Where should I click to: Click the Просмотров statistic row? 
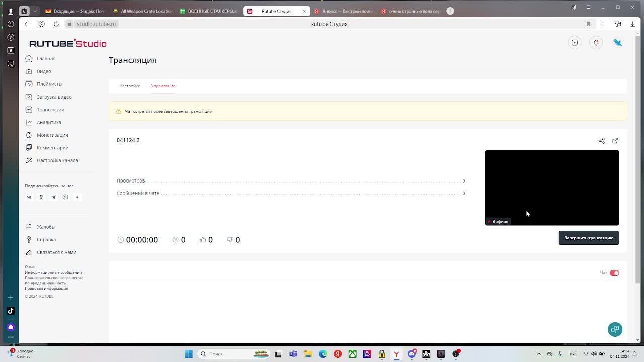pyautogui.click(x=291, y=180)
